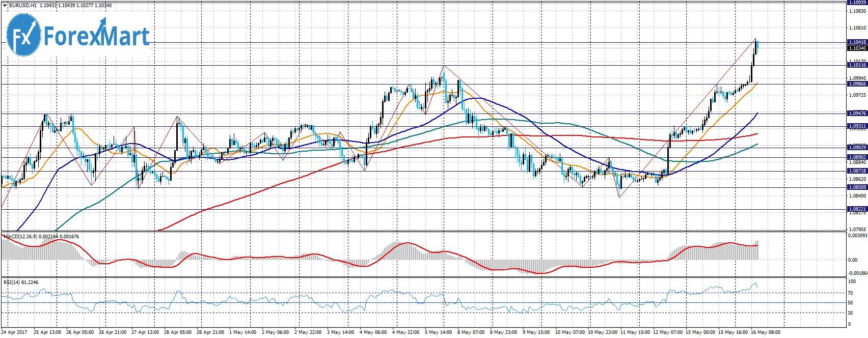Click the horizontal line label 1.10939
Image resolution: width=868 pixels, height=338 pixels.
pos(857,3)
